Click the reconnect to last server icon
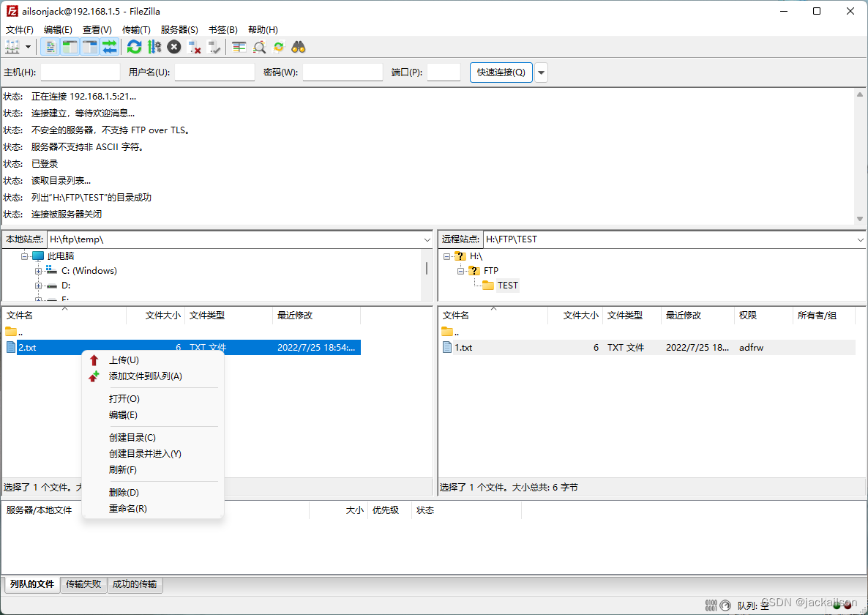The width and height of the screenshot is (868, 615). (214, 47)
